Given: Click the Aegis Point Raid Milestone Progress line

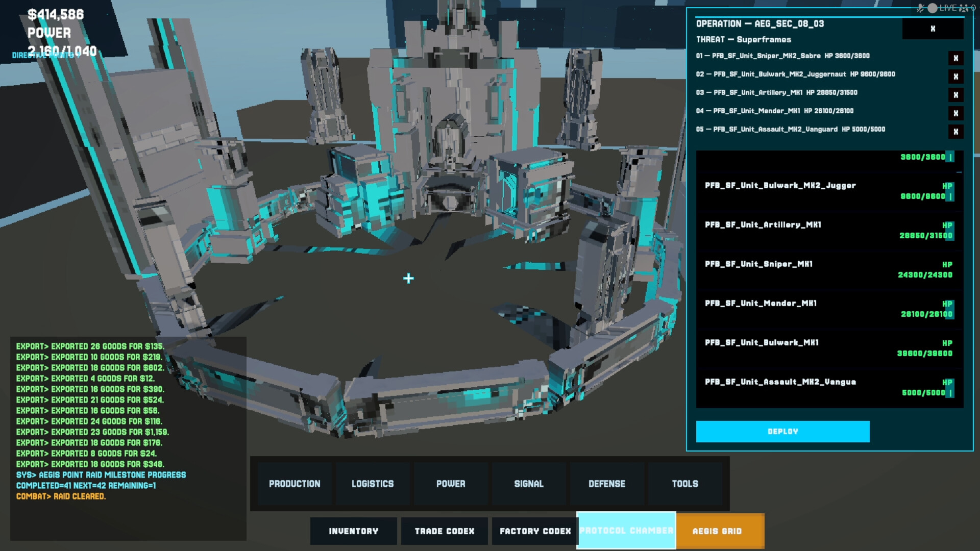Looking at the screenshot, I should click(101, 480).
